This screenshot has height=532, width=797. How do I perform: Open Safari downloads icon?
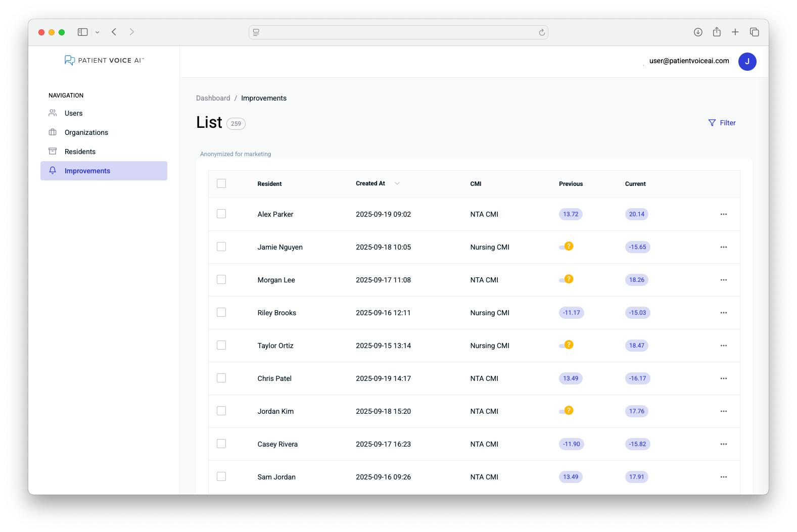(x=698, y=32)
